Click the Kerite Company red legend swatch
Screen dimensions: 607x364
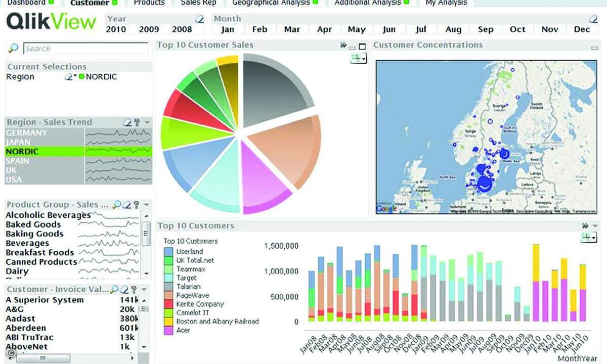click(x=168, y=304)
